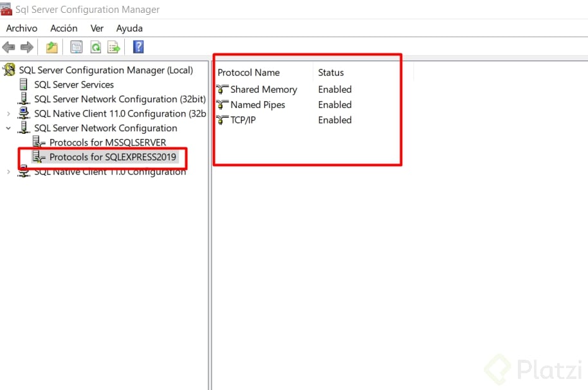Expand the bottom SQL Native Client 11.0 node
This screenshot has height=390, width=588.
click(x=8, y=172)
